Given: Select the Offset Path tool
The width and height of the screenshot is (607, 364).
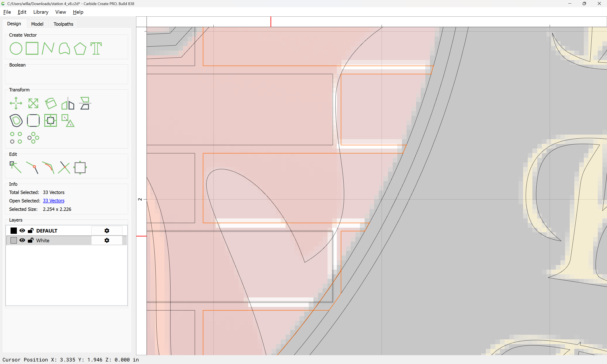Looking at the screenshot, I should [x=16, y=120].
